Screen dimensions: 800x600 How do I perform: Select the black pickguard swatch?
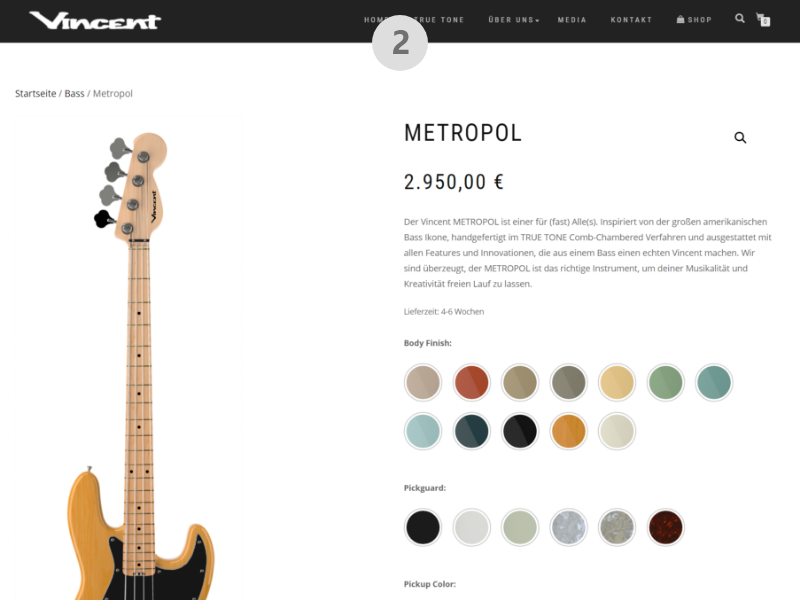[x=423, y=527]
